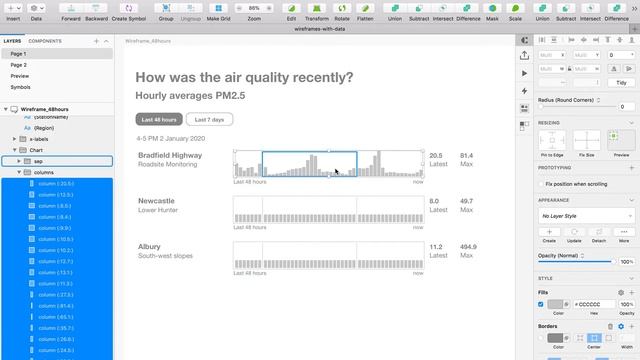Screen dimensions: 640x360
Task: Toggle Fix position when scrolling
Action: pyautogui.click(x=541, y=184)
